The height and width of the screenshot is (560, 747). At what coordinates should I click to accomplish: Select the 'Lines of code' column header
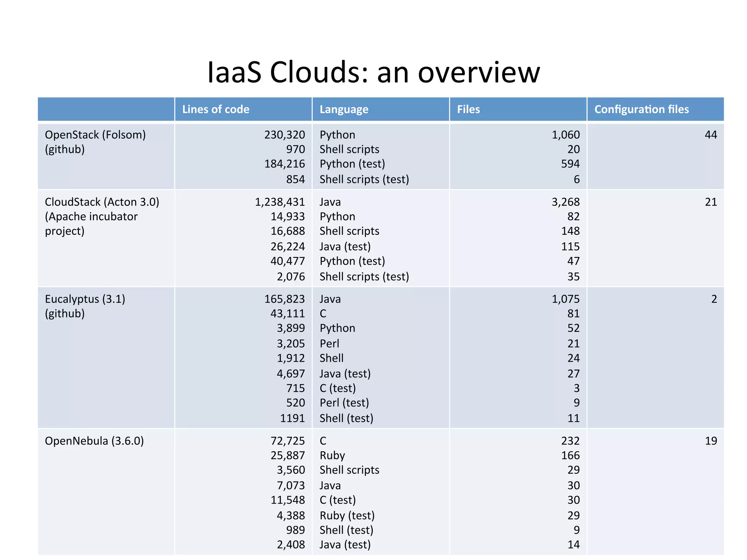click(x=216, y=109)
